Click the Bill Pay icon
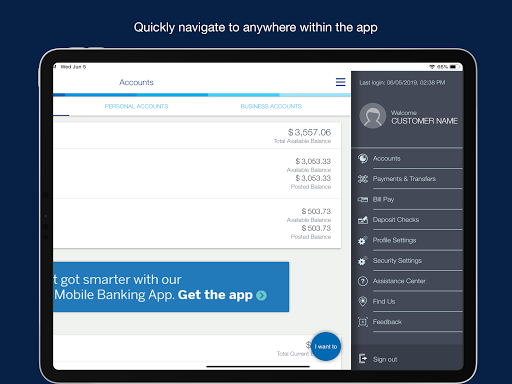This screenshot has height=384, width=512. coord(363,199)
